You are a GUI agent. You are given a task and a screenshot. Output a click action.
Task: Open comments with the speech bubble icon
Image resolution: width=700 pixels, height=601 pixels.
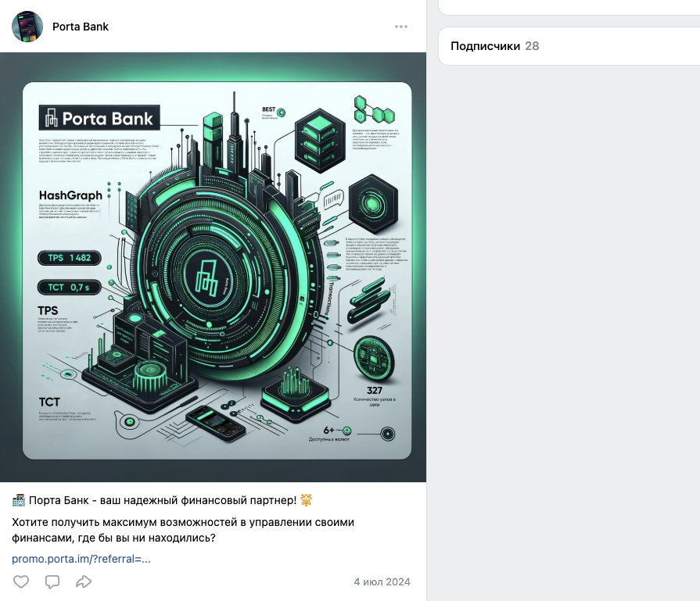point(52,581)
